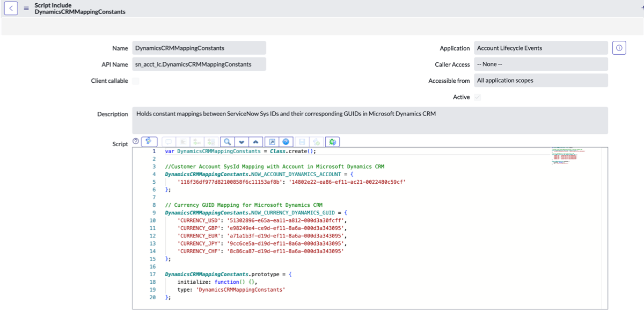
Task: Find next occurrence (down arrow)
Action: point(241,142)
